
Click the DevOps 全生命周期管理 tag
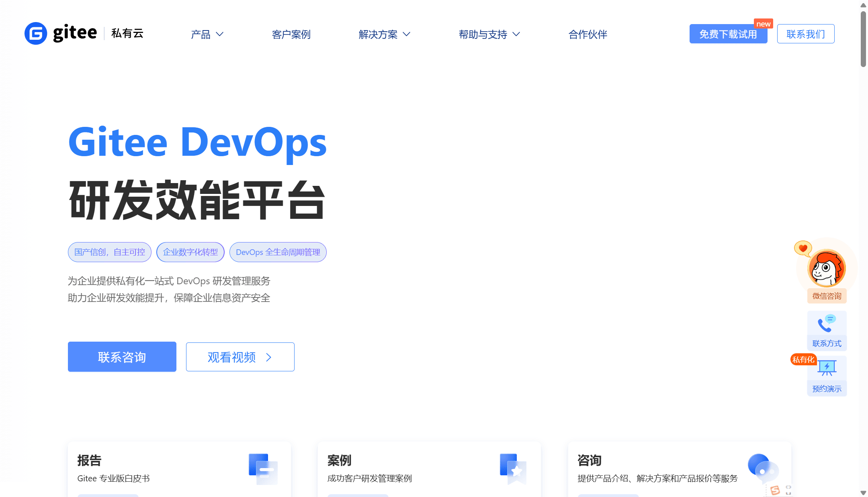point(278,252)
